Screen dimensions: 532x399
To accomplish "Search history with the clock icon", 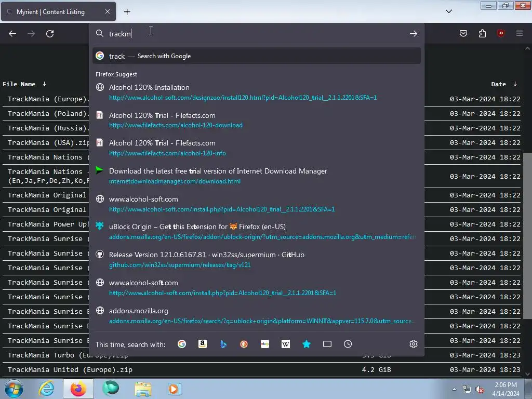I will (x=348, y=344).
